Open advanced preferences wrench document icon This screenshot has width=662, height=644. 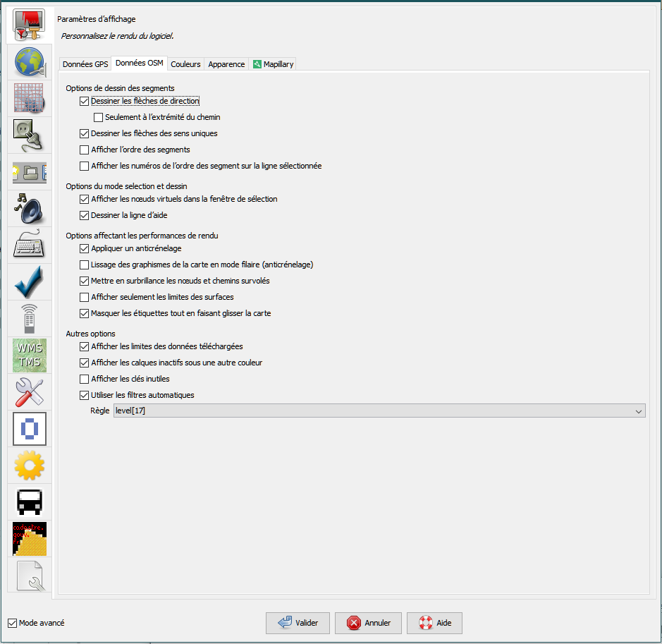tap(30, 576)
